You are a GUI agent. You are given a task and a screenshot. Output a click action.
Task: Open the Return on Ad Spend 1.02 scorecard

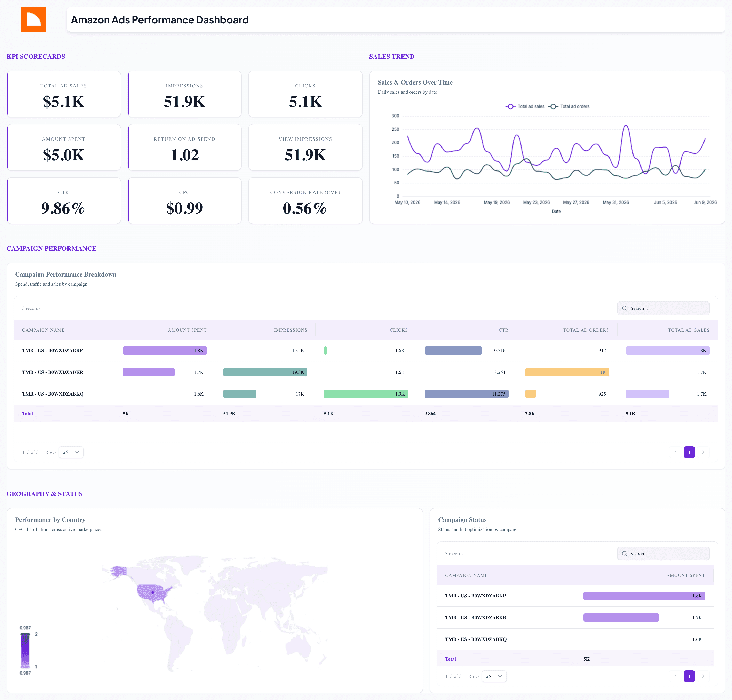point(185,147)
